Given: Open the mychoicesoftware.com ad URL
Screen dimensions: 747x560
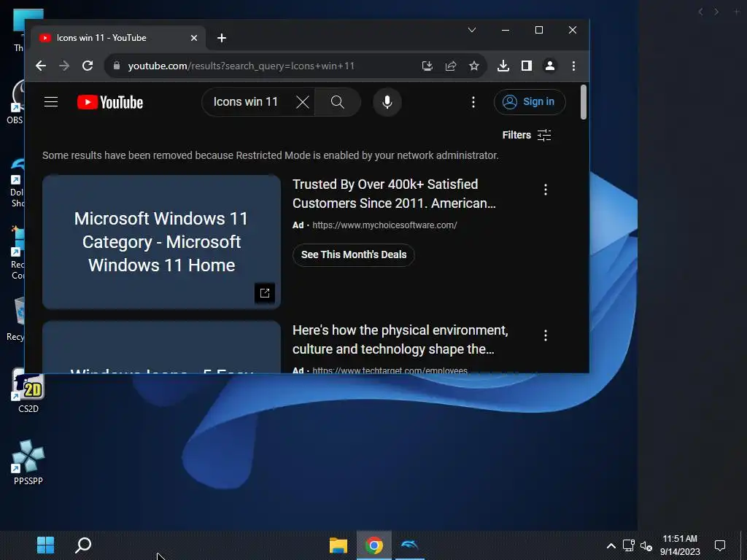Looking at the screenshot, I should click(x=384, y=225).
